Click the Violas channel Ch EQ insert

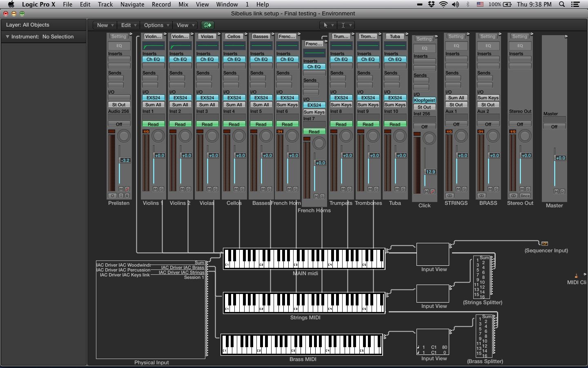(207, 59)
